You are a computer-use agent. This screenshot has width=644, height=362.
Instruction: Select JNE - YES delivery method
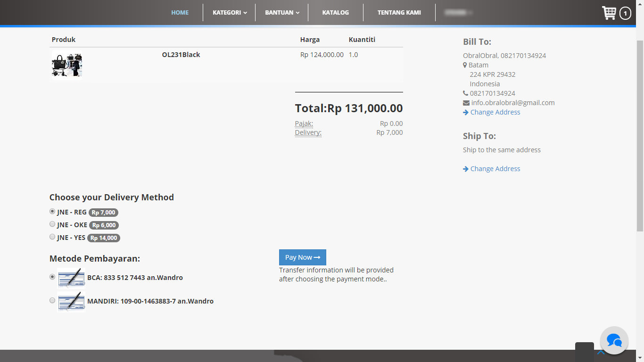click(52, 237)
